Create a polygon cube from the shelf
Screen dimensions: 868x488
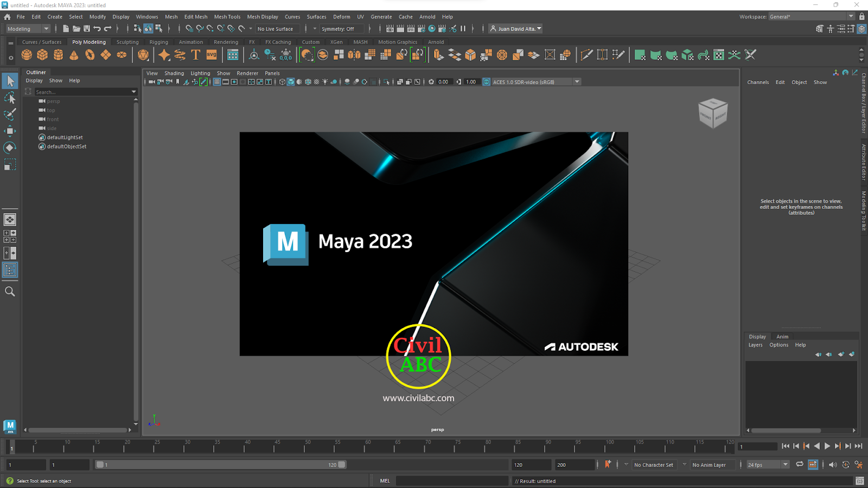(x=42, y=55)
